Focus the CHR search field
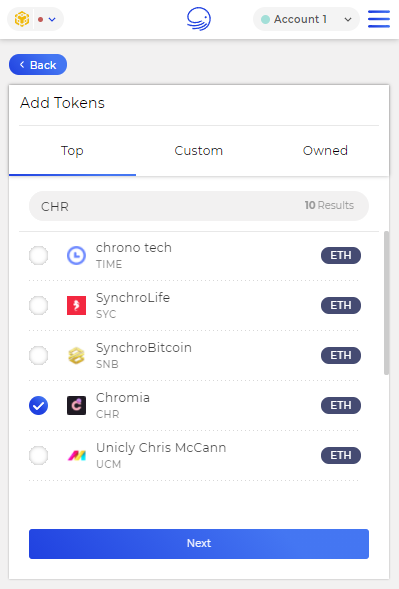 click(x=199, y=206)
